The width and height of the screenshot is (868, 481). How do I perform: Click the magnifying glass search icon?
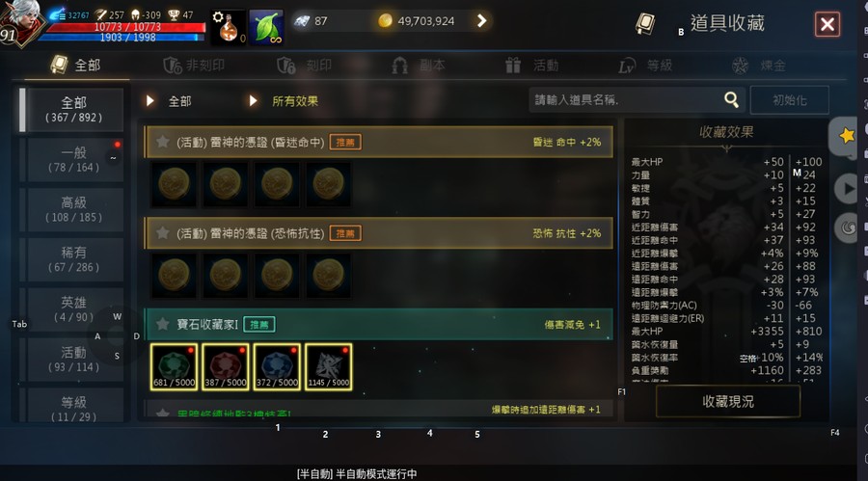(731, 99)
